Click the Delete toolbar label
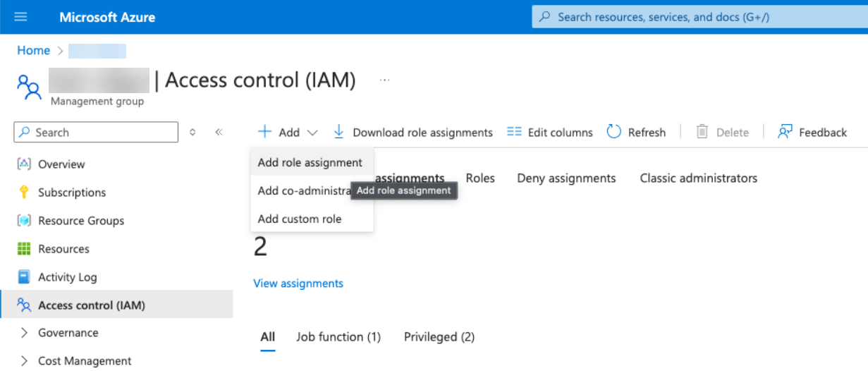The image size is (868, 371). click(x=733, y=133)
